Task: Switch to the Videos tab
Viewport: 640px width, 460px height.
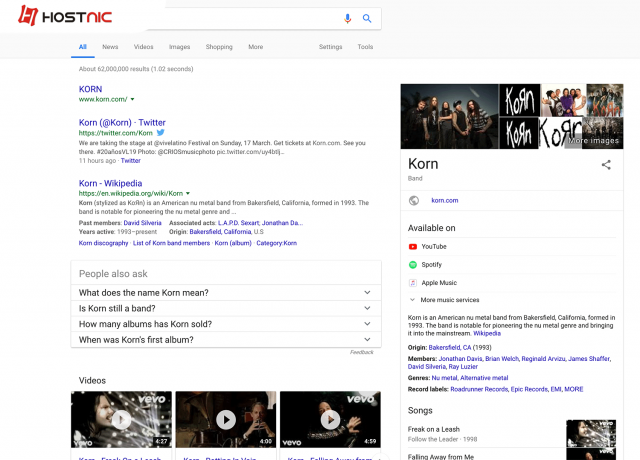Action: (144, 47)
